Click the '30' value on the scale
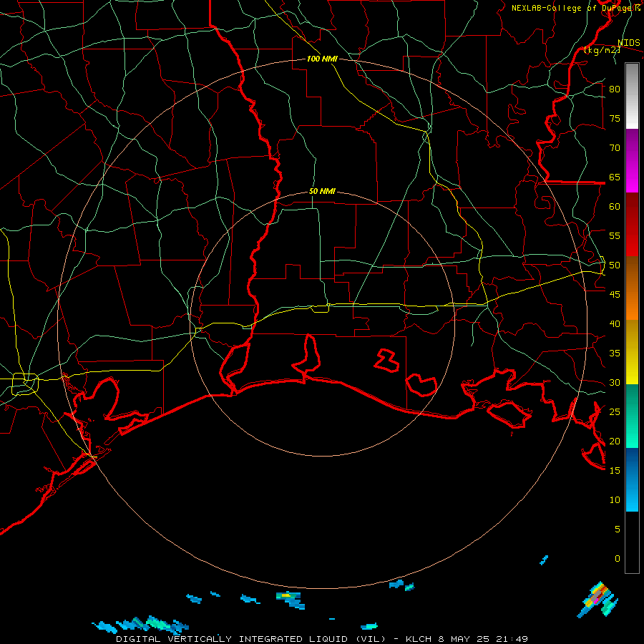 (x=615, y=382)
